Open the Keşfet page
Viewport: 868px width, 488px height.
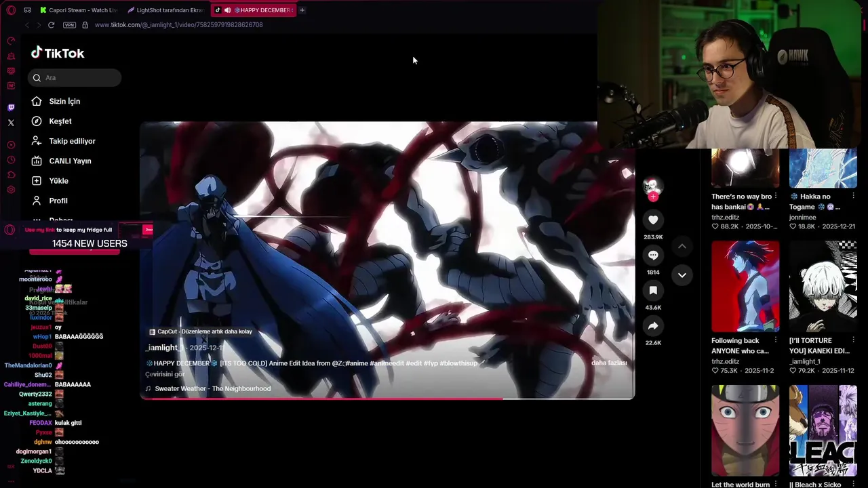(x=52, y=121)
